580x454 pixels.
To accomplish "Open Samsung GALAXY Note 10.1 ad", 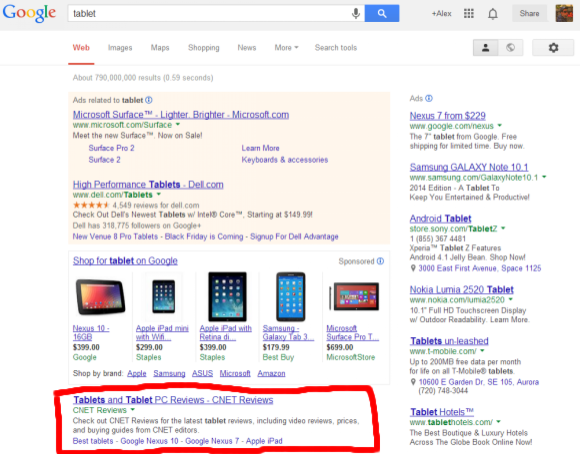I will [469, 167].
